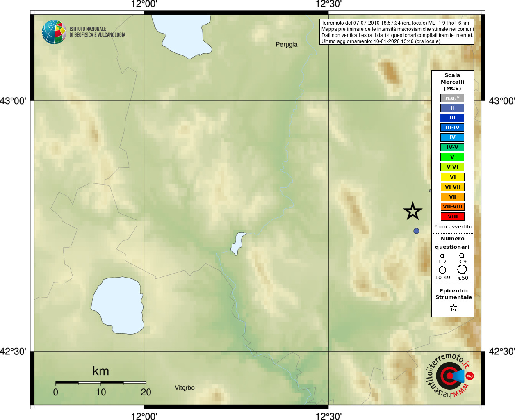Select the red VIII intensity swatch
The height and width of the screenshot is (420, 515).
[x=452, y=217]
